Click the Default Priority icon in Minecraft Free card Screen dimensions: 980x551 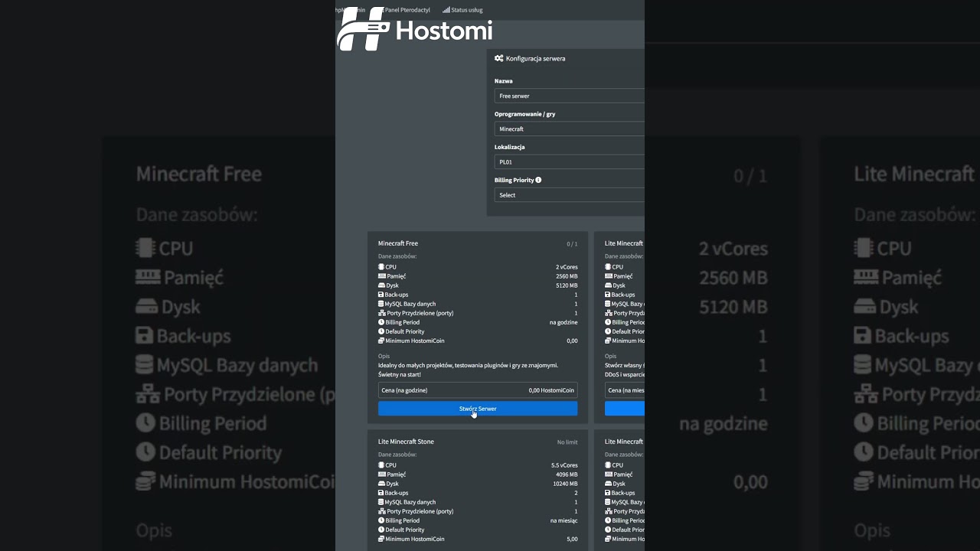(381, 331)
